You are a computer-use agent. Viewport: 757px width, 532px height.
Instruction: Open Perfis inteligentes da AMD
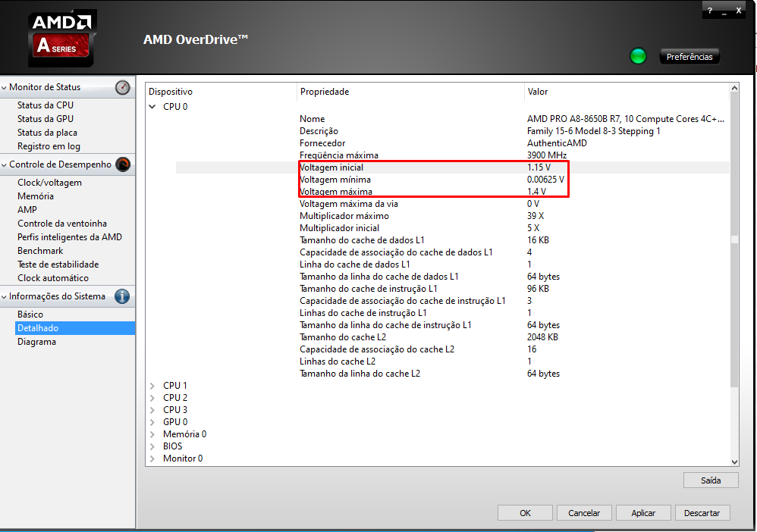click(70, 236)
